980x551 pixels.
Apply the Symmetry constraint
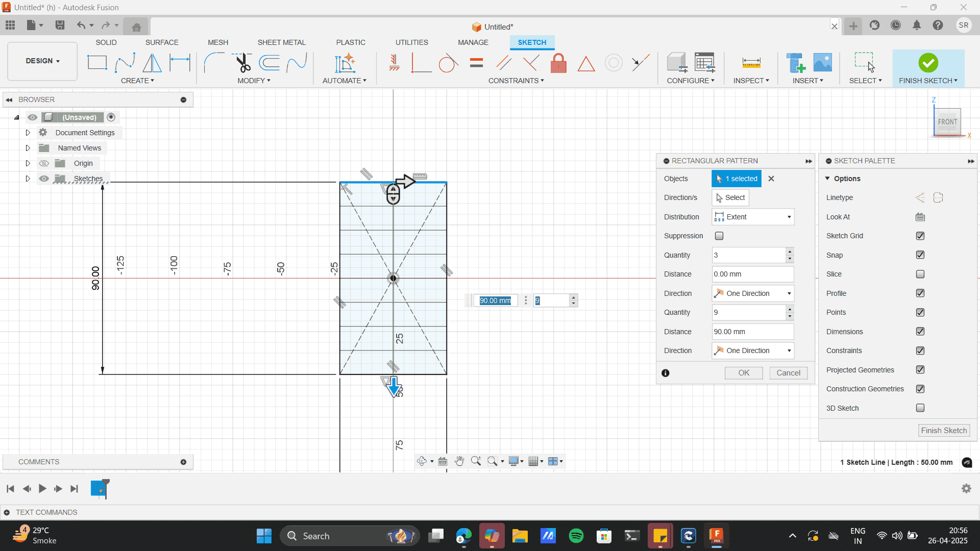tap(640, 63)
